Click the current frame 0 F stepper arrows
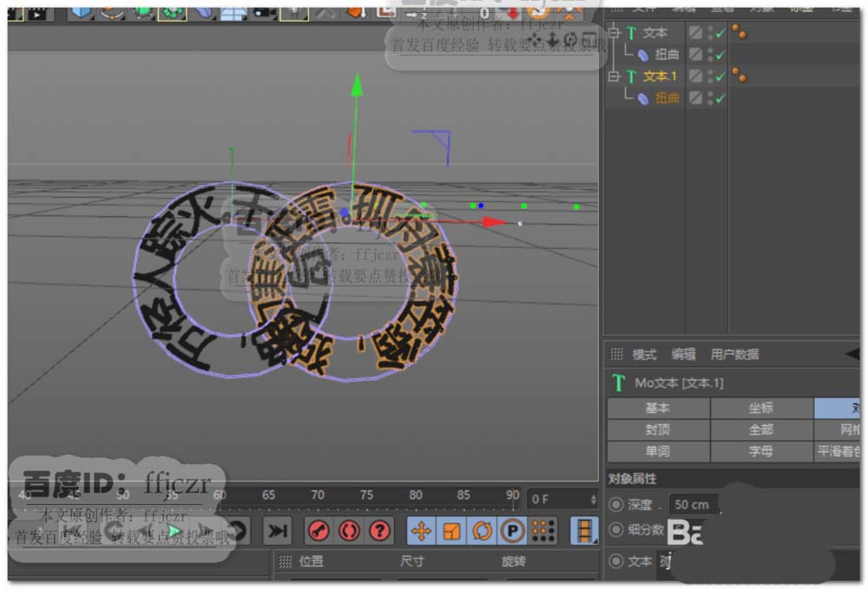 (594, 500)
